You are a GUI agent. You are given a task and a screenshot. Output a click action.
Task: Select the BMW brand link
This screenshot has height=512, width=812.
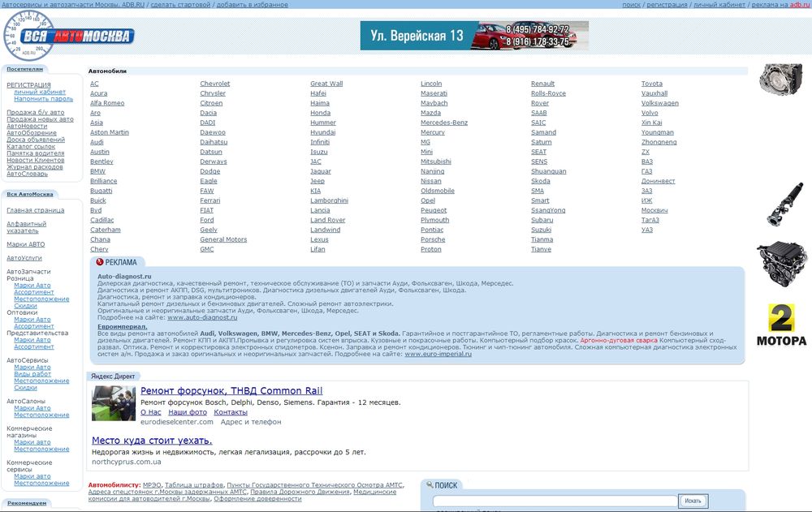tap(98, 171)
